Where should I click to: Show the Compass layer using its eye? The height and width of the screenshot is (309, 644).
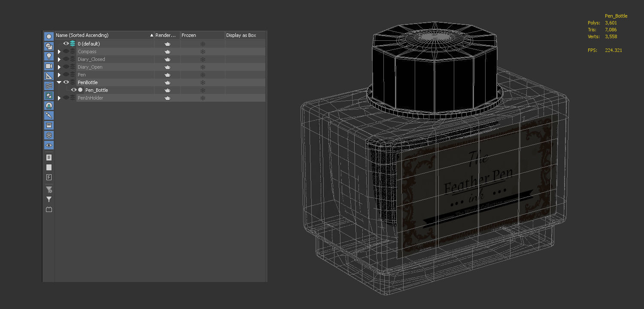tap(66, 51)
